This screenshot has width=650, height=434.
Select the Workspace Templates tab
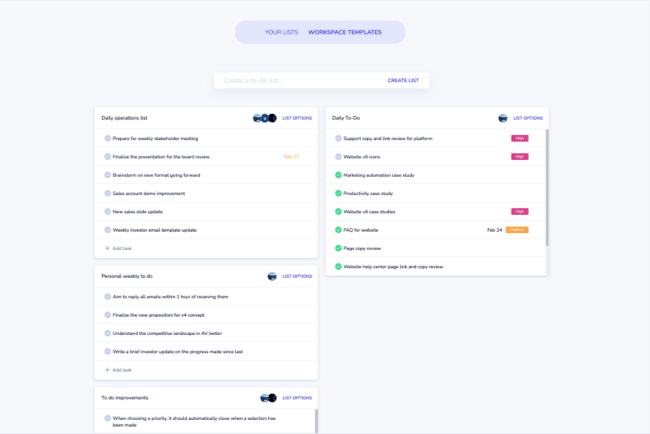click(x=344, y=32)
